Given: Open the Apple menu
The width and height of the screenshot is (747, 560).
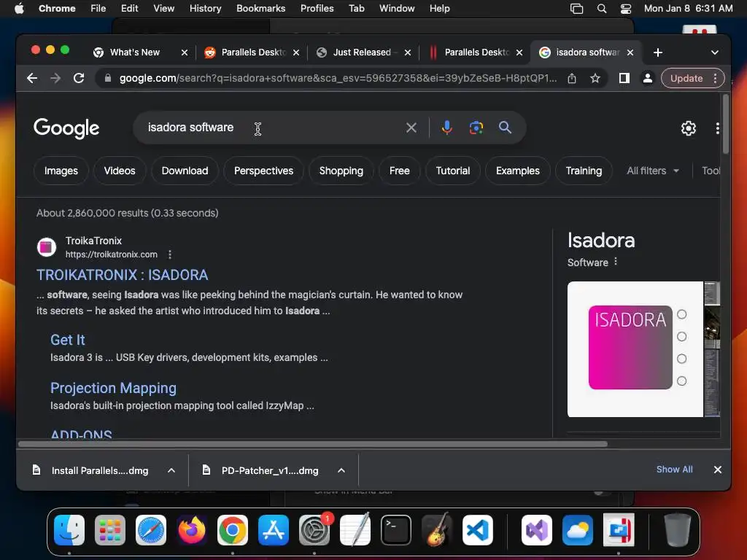Looking at the screenshot, I should coord(19,9).
